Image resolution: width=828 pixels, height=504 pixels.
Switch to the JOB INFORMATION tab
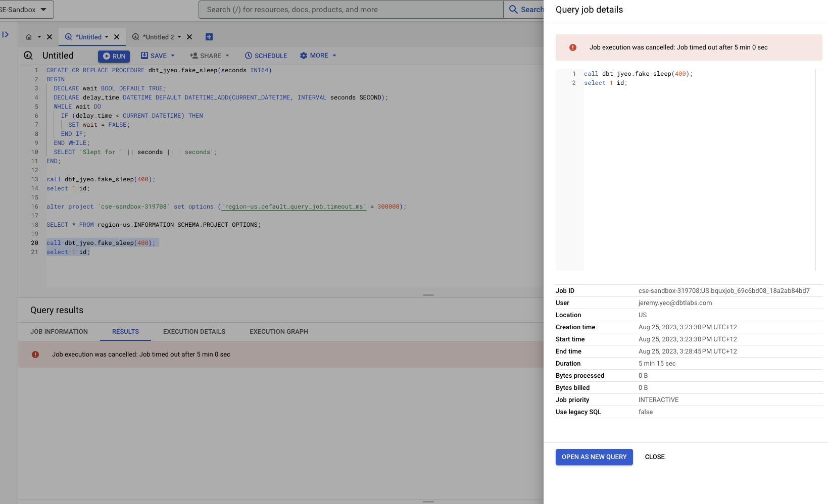point(59,332)
